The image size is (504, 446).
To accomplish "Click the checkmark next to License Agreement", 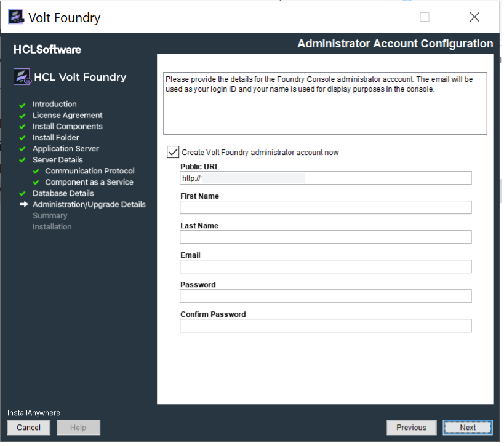I will [x=23, y=116].
